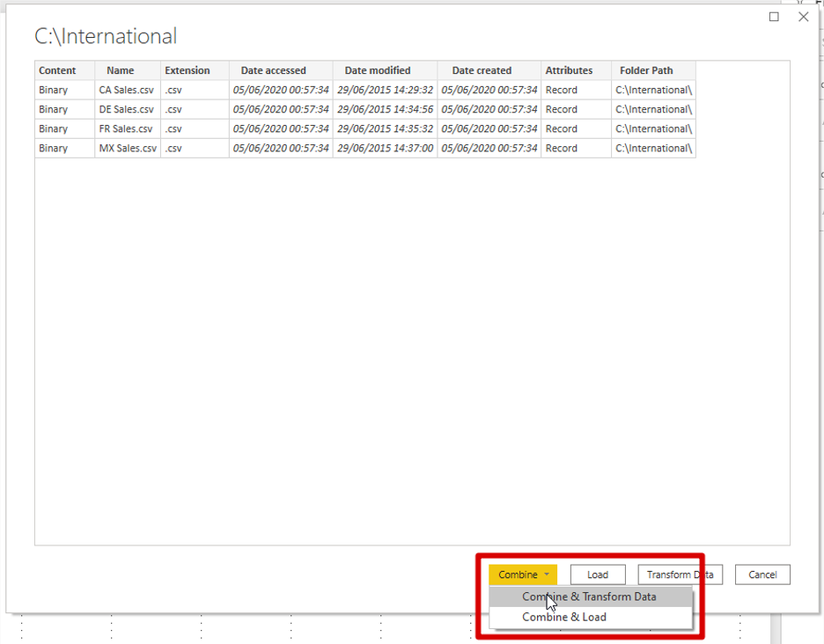Click folder path in DE Sales.csv row

(x=654, y=109)
